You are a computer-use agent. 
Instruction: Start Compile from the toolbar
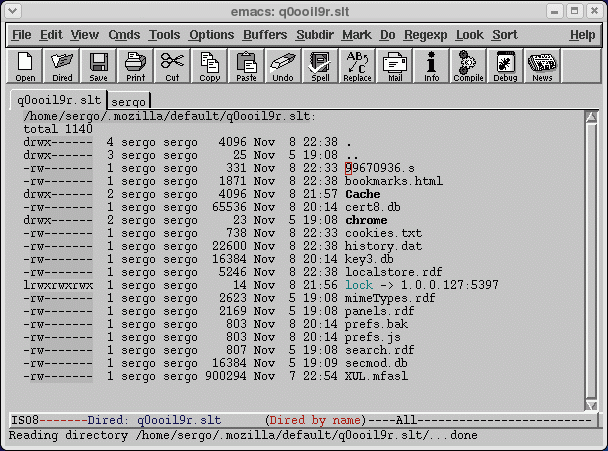click(x=468, y=66)
